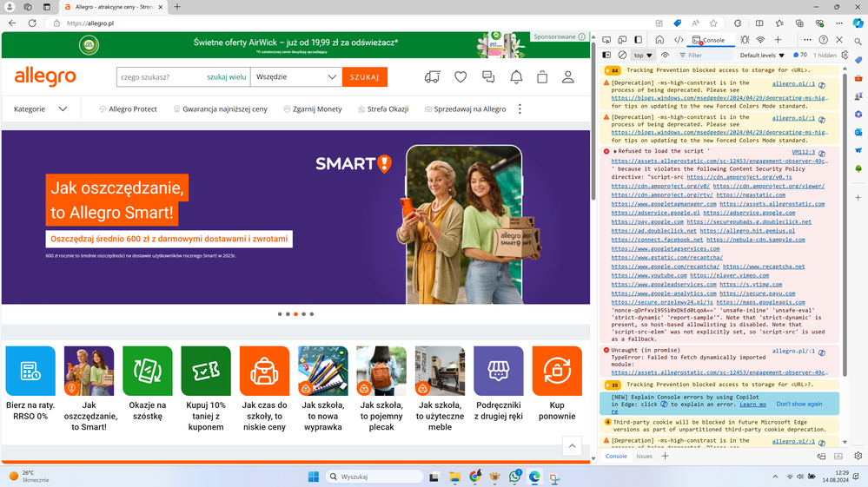The width and height of the screenshot is (868, 487).
Task: Open Allegro delivery truck icon in header
Action: tap(433, 77)
